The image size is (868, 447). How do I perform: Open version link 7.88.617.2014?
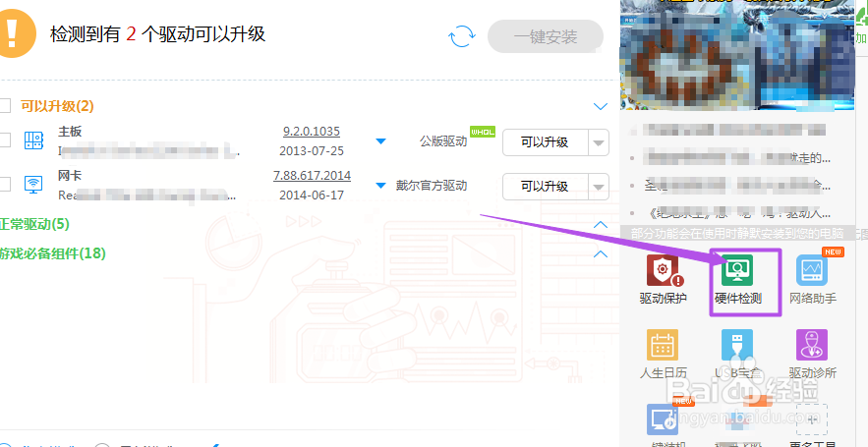(313, 176)
